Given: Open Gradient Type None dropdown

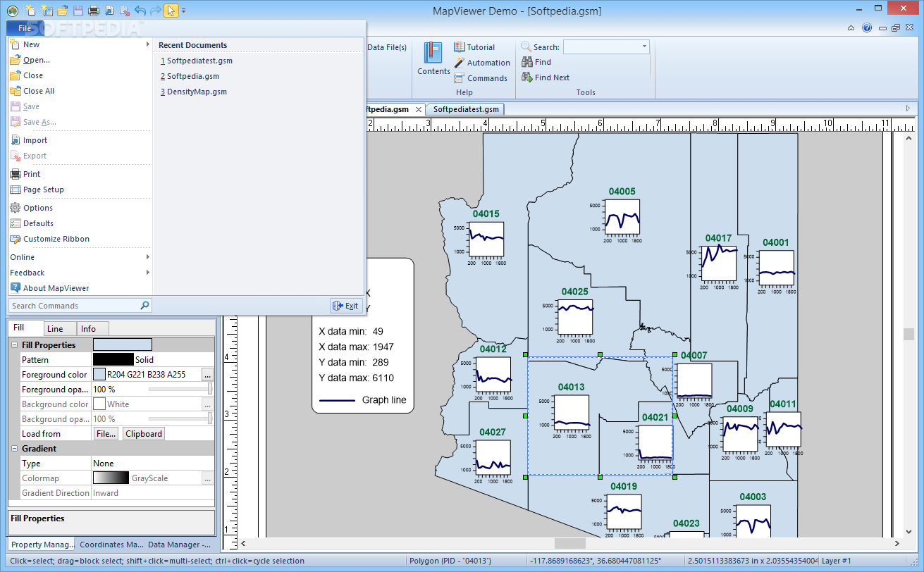Looking at the screenshot, I should tap(153, 464).
